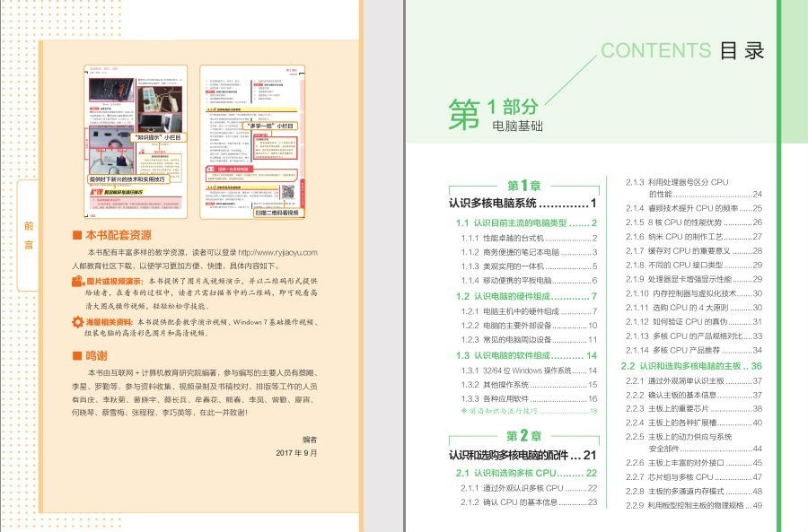Image resolution: width=808 pixels, height=532 pixels.
Task: Open entry 1.2.1 电脑主机中的硬件组成
Action: click(529, 311)
